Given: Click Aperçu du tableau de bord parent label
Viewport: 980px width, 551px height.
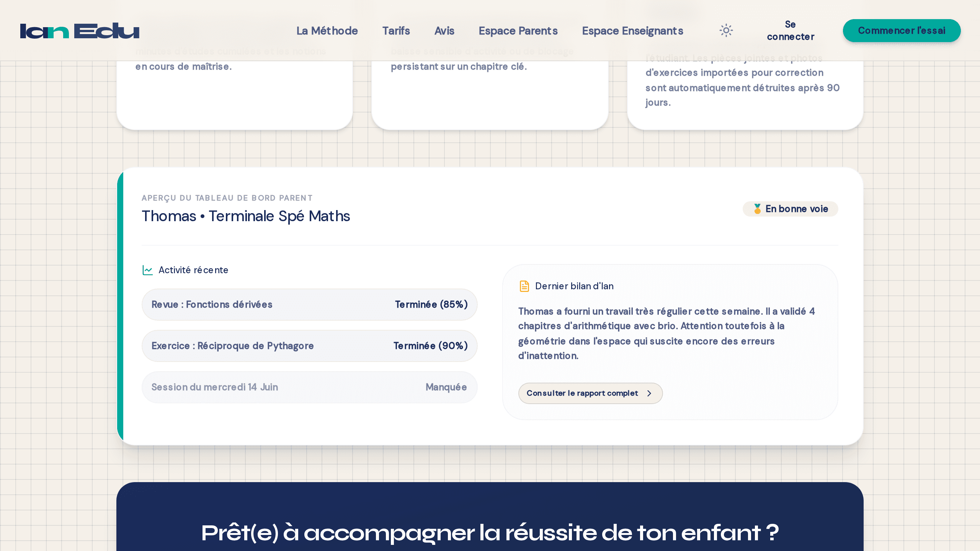Looking at the screenshot, I should (x=227, y=198).
